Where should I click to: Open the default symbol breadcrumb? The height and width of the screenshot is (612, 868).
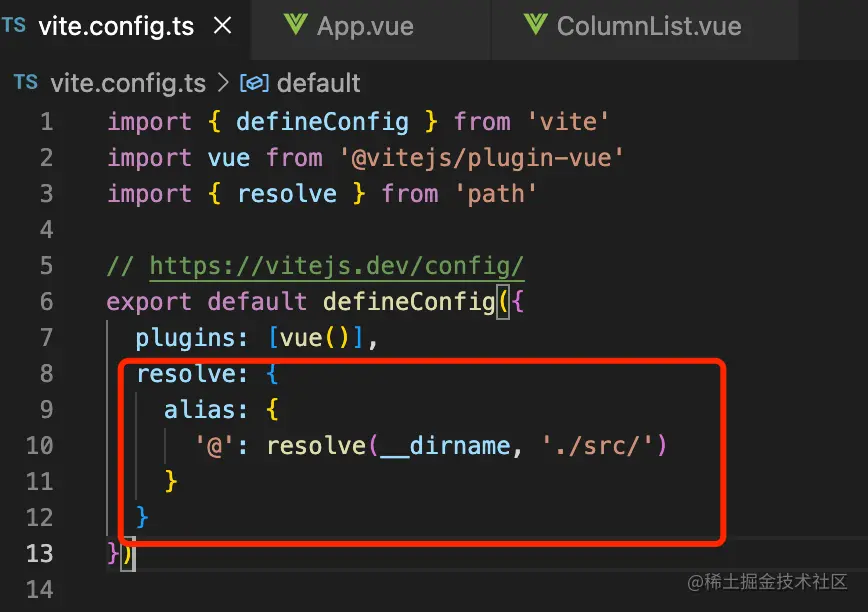coord(318,84)
